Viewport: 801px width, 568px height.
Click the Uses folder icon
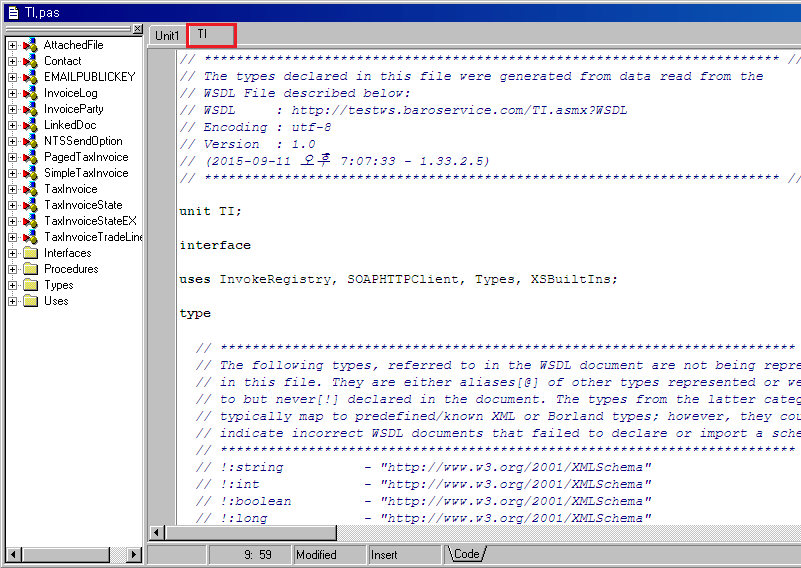click(x=31, y=301)
